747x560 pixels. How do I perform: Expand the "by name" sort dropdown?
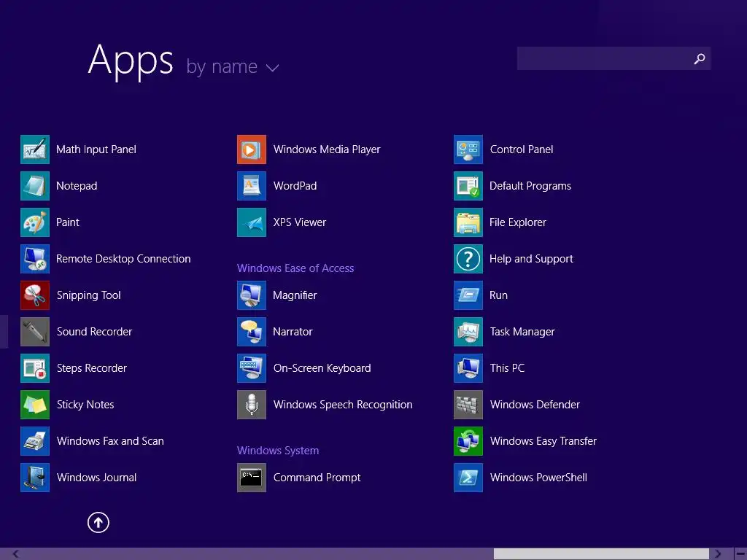click(x=232, y=66)
